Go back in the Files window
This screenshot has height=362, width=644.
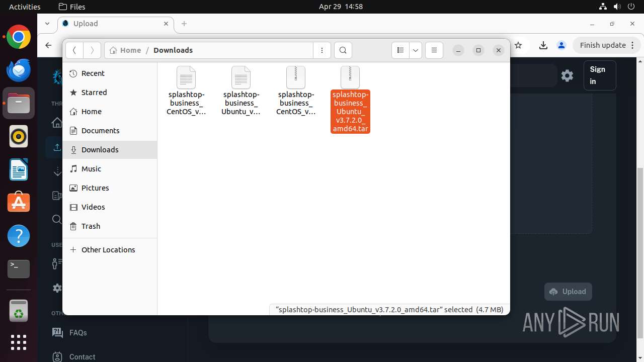click(74, 50)
